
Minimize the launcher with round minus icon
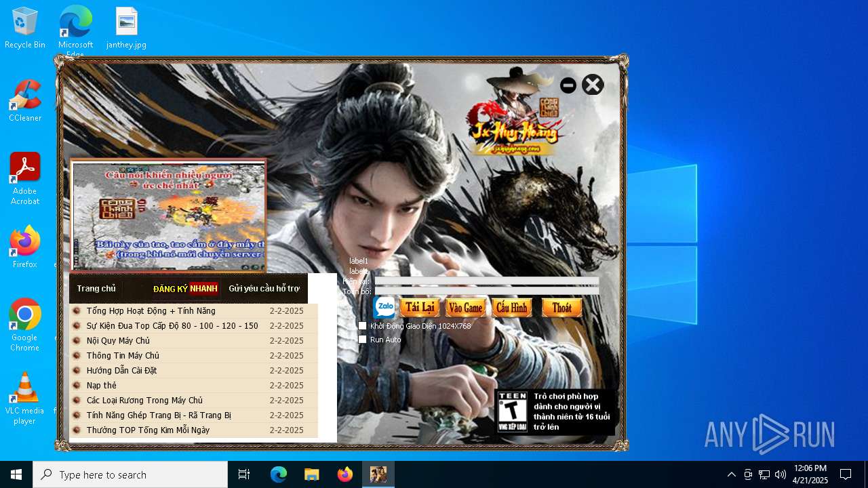tap(568, 85)
